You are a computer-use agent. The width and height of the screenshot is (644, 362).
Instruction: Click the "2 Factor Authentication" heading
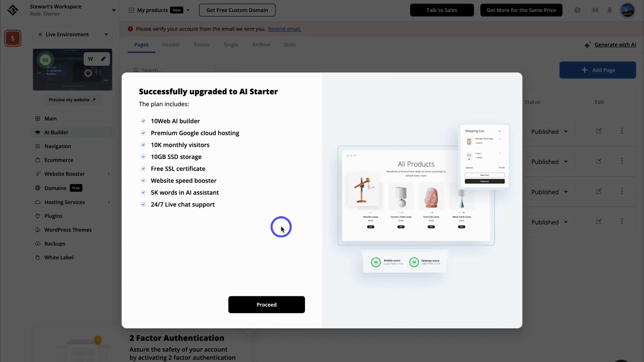(177, 338)
